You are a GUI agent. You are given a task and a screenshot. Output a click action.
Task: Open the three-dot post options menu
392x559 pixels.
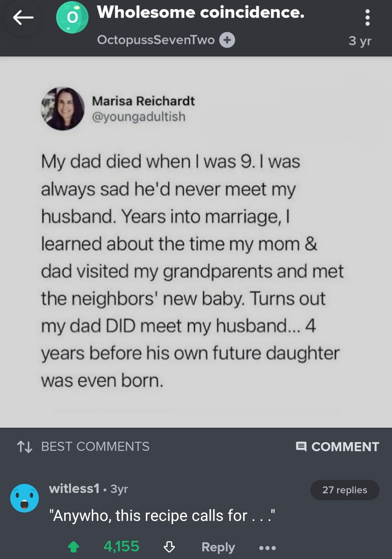pos(367,17)
